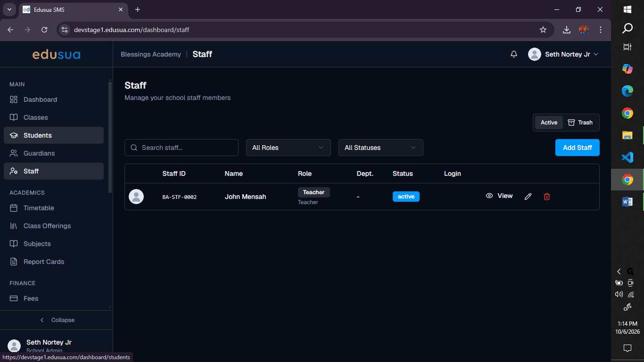Open Microsoft Word from taskbar
644x362 pixels.
coord(627,202)
